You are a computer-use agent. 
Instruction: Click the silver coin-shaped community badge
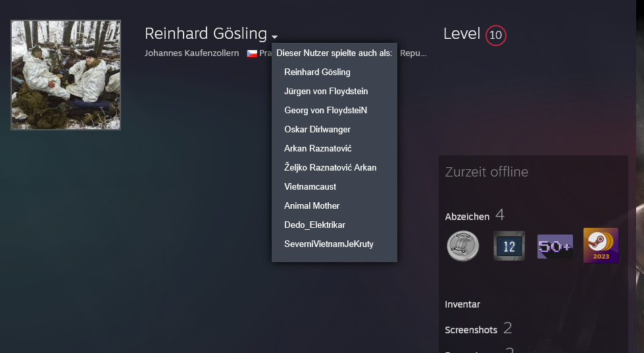(x=462, y=246)
